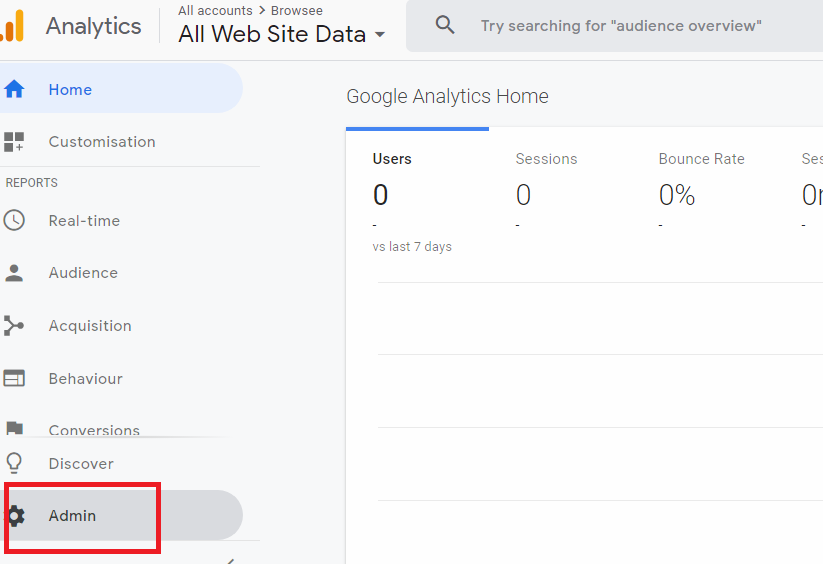Screen dimensions: 823x564
Task: Click the Admin gear icon
Action: 16,516
